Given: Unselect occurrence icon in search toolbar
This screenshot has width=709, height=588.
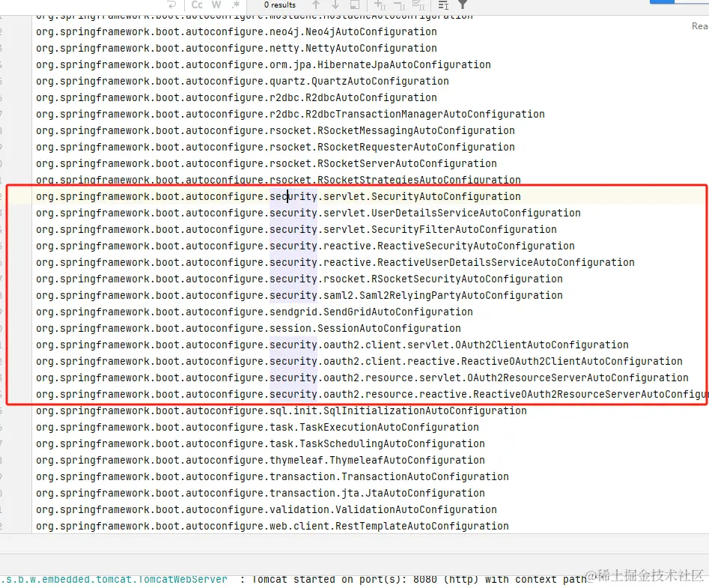Looking at the screenshot, I should [x=399, y=5].
